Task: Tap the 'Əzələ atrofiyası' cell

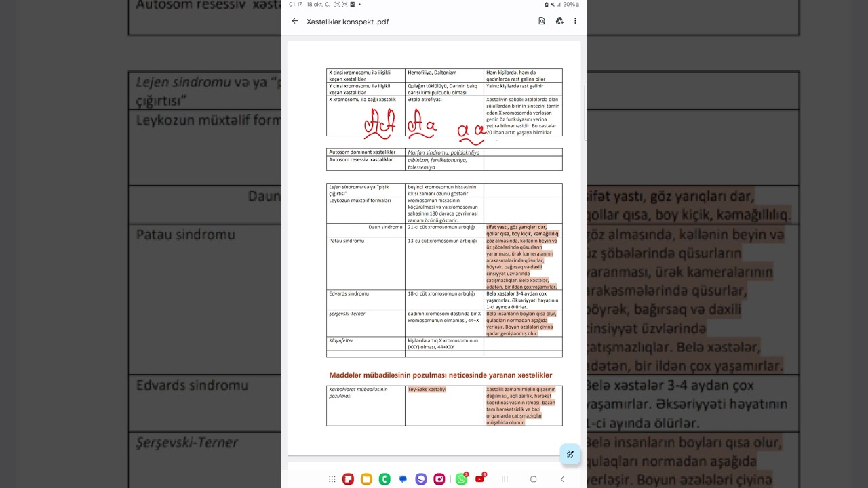Action: coord(444,116)
